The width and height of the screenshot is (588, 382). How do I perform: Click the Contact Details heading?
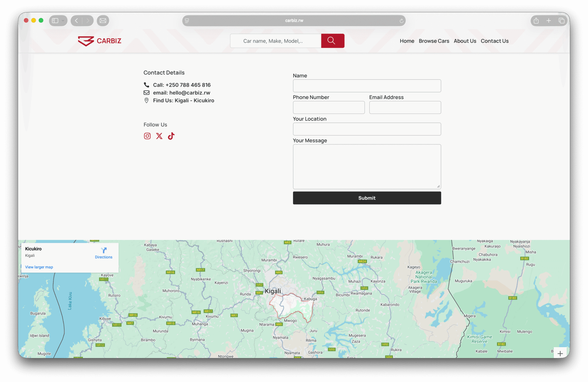pyautogui.click(x=164, y=73)
